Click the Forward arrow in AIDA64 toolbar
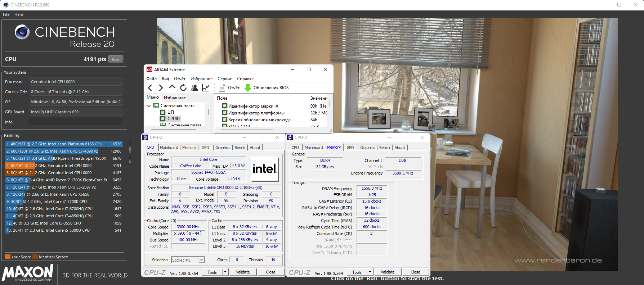644x285 pixels. coord(161,88)
